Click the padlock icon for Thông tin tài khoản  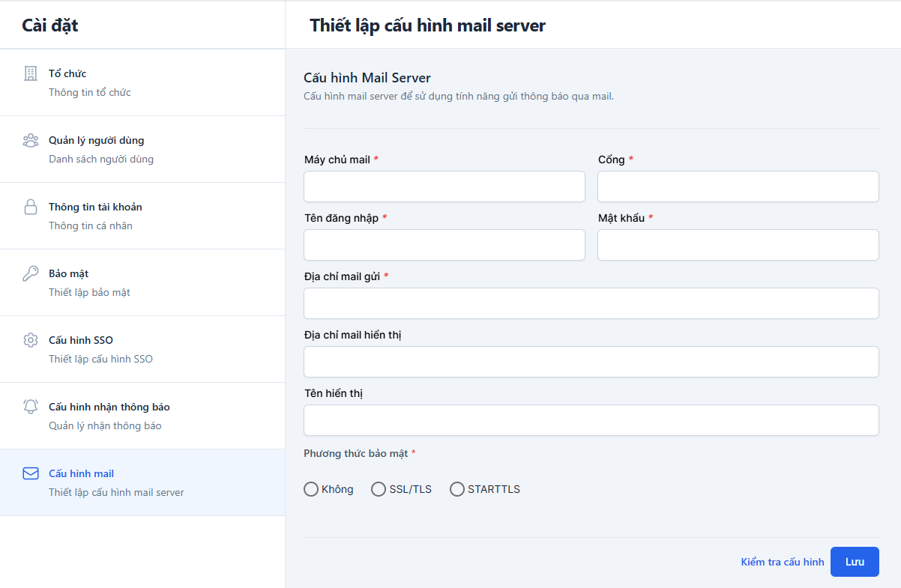30,207
